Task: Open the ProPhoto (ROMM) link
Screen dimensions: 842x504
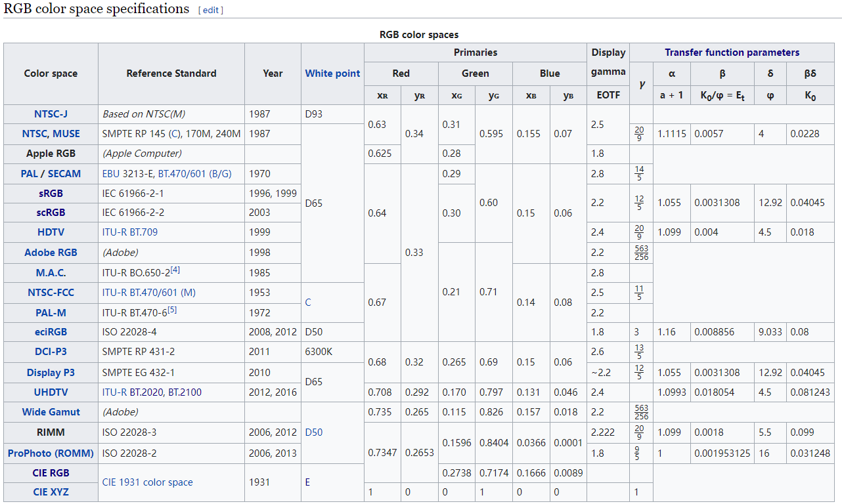Action: pos(51,453)
